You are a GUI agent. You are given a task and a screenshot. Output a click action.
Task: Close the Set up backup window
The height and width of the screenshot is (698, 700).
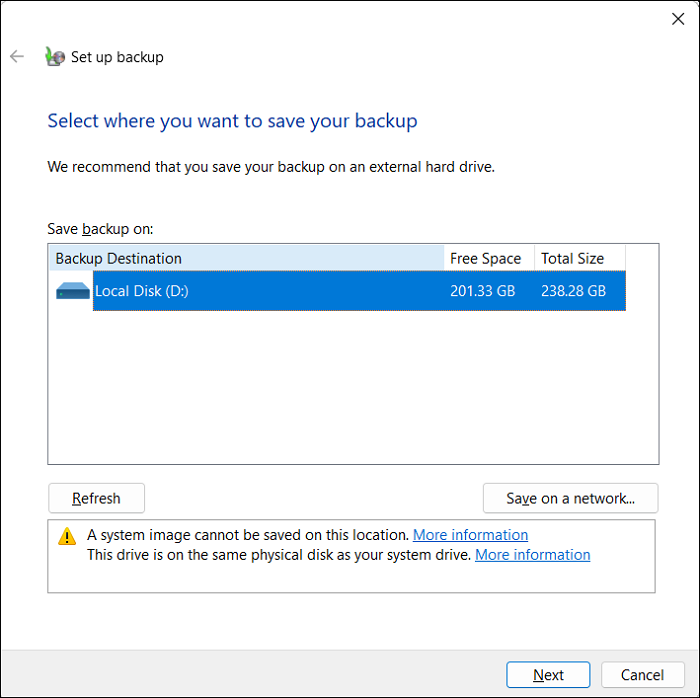point(678,18)
